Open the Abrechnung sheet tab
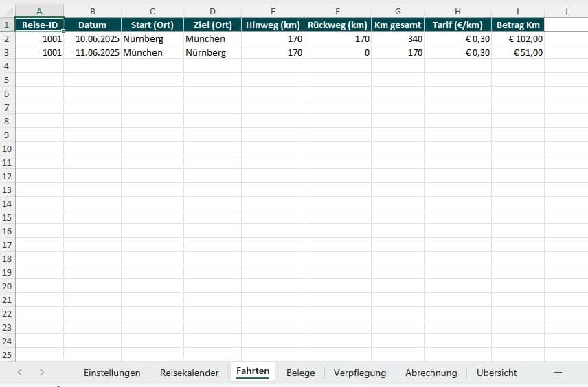 click(x=431, y=373)
